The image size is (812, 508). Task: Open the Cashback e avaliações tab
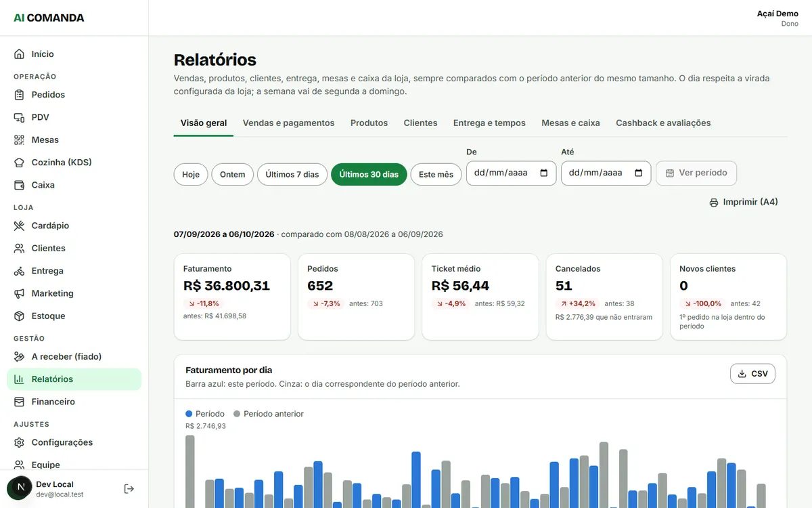pyautogui.click(x=663, y=123)
